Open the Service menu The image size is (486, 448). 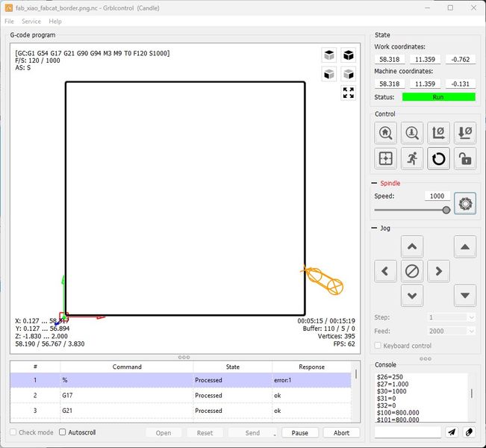[31, 22]
